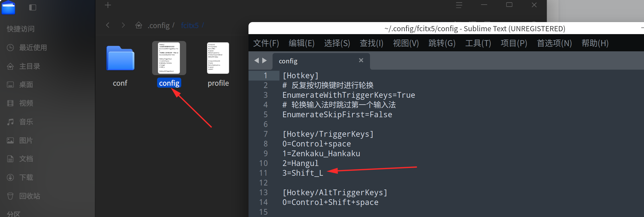Go back with the left chevron
Image resolution: width=644 pixels, height=217 pixels.
[x=108, y=25]
